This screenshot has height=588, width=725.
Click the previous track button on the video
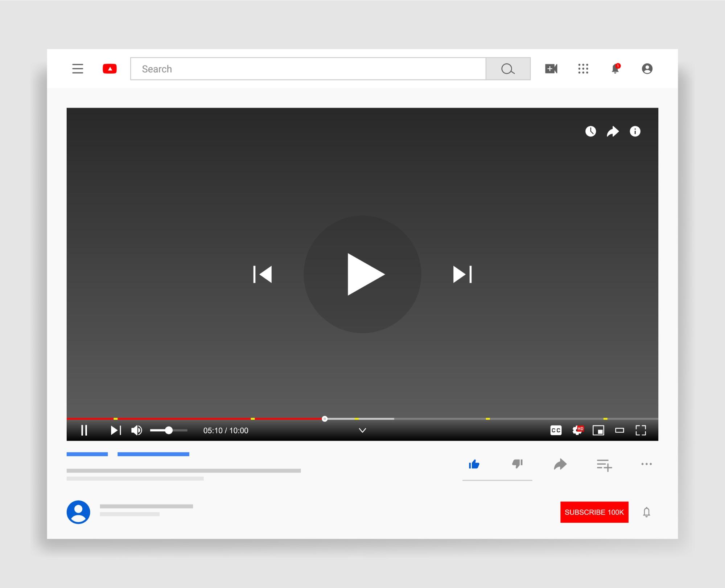[263, 274]
